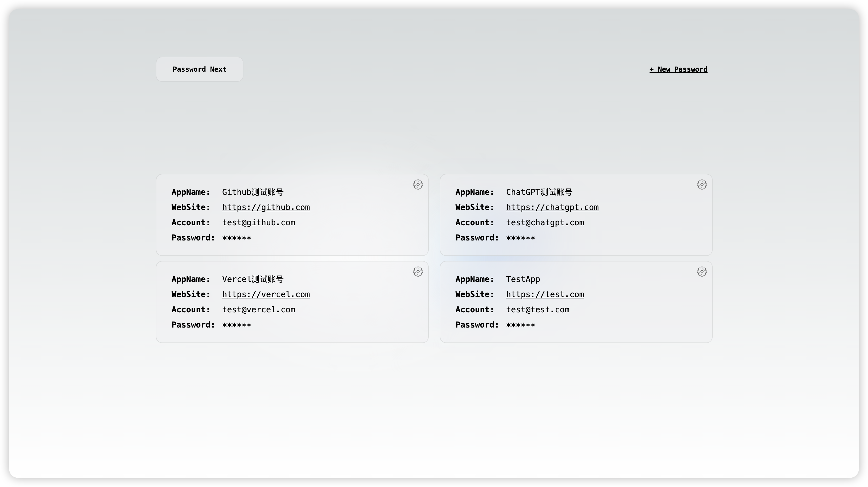Open the https://chatgpt.com link
Viewport: 868px width, 487px height.
(x=552, y=207)
